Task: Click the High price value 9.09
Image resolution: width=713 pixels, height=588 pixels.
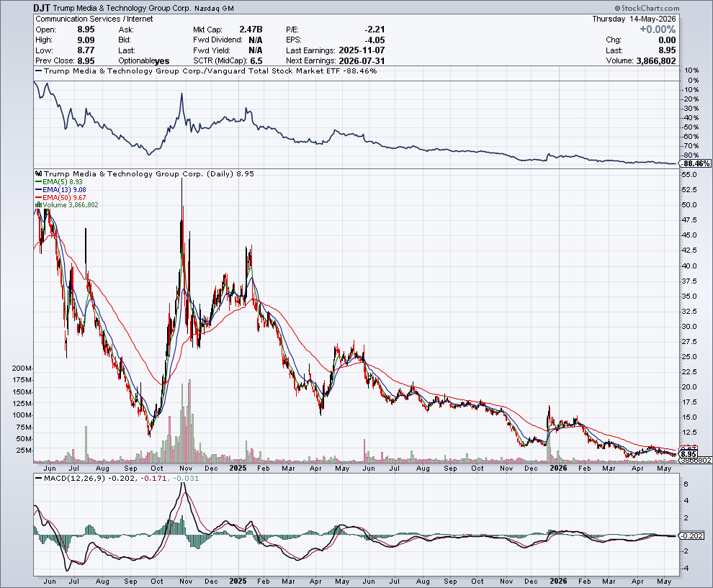Action: [x=86, y=40]
